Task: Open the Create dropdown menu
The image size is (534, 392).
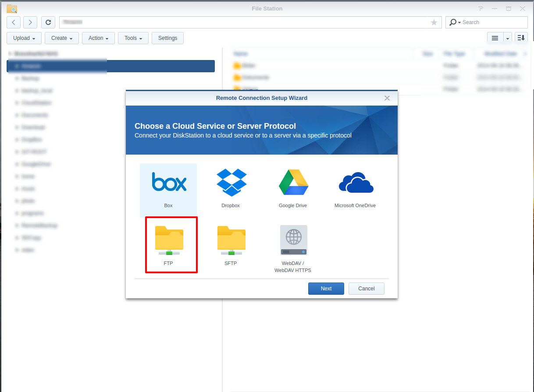Action: tap(62, 38)
